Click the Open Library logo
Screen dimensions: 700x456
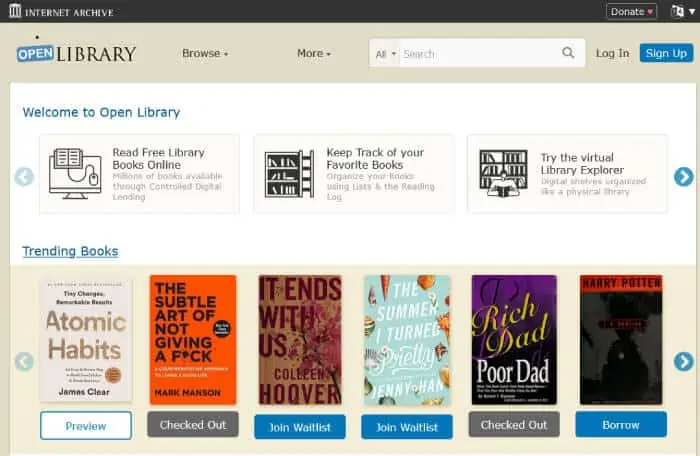76,54
